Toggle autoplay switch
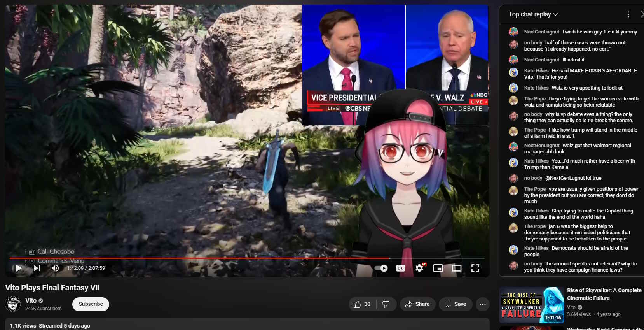Screen dimensions: 644x330 [381, 268]
